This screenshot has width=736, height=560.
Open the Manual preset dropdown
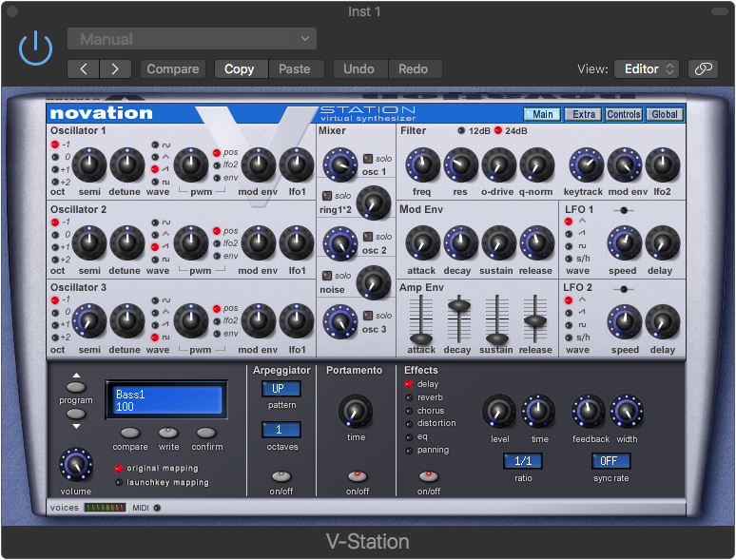point(192,38)
